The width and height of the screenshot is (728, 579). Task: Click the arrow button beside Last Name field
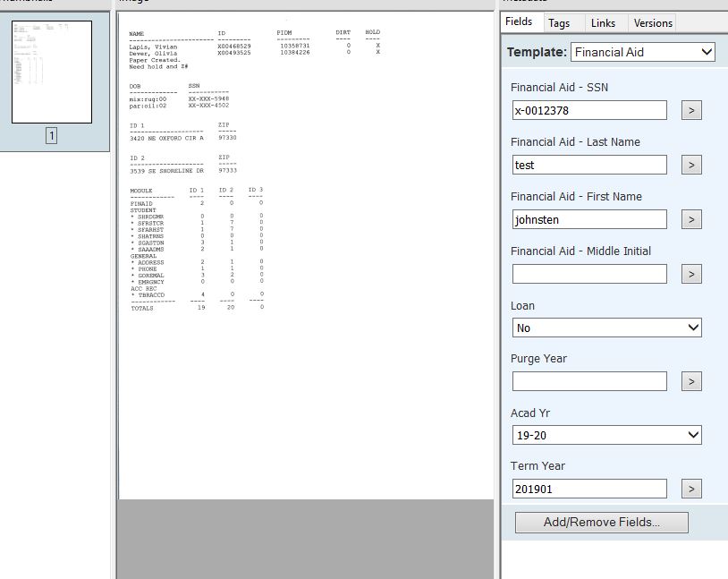click(x=691, y=165)
